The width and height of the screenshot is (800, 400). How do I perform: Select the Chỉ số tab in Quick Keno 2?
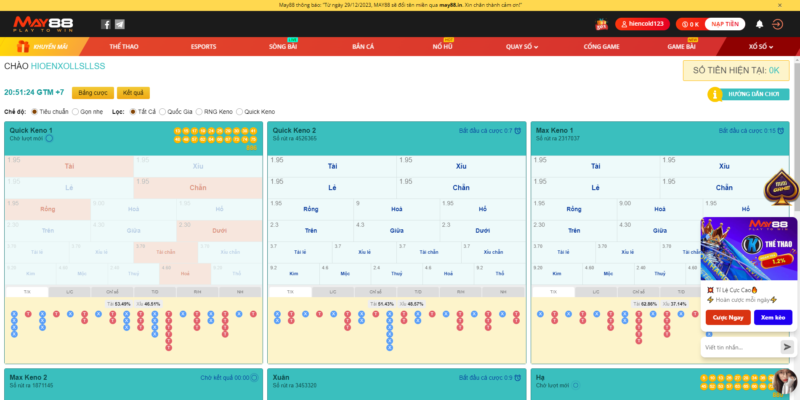click(x=375, y=292)
